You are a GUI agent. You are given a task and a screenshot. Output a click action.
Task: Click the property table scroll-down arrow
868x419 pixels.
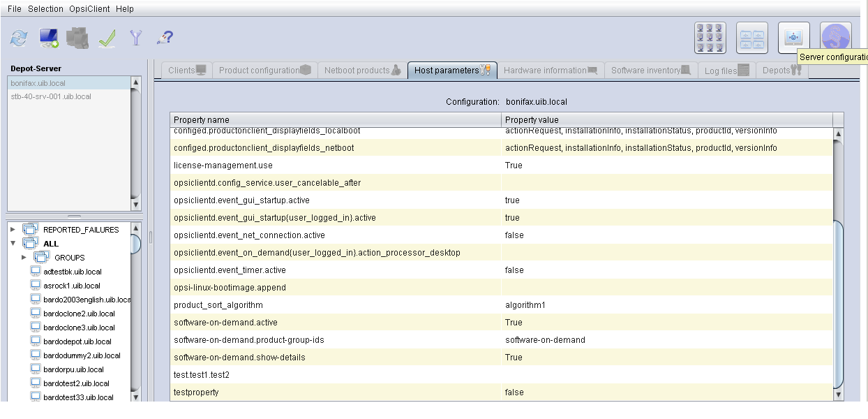[838, 395]
